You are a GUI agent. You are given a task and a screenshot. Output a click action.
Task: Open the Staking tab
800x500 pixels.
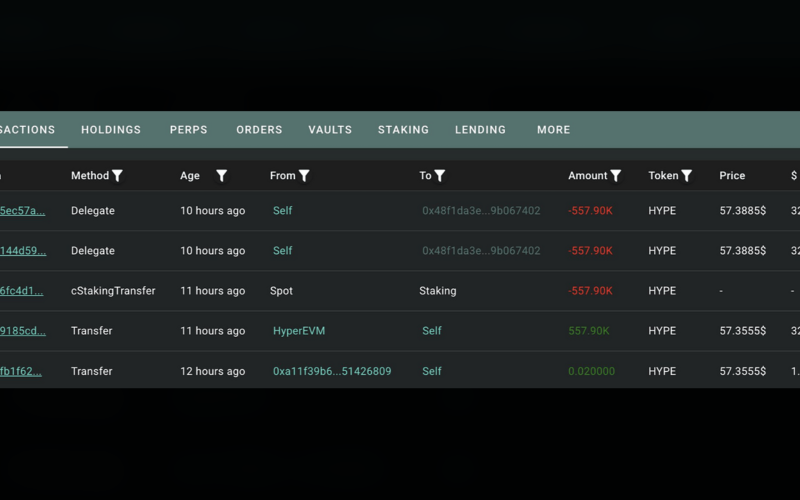tap(404, 130)
